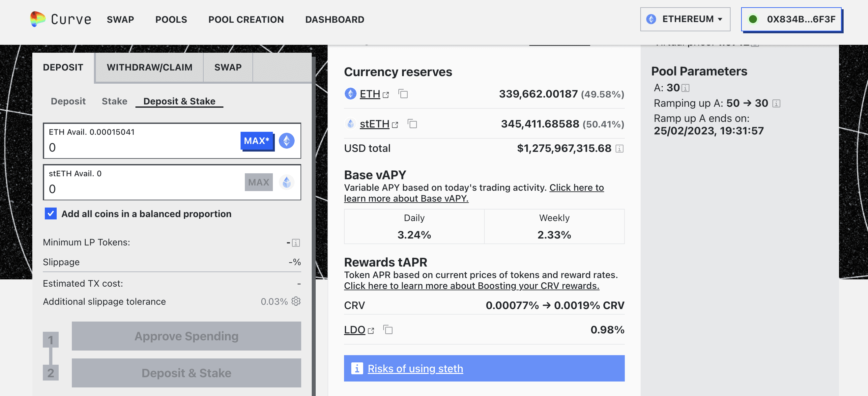Image resolution: width=868 pixels, height=396 pixels.
Task: Click info icon next to A: 30
Action: point(685,88)
